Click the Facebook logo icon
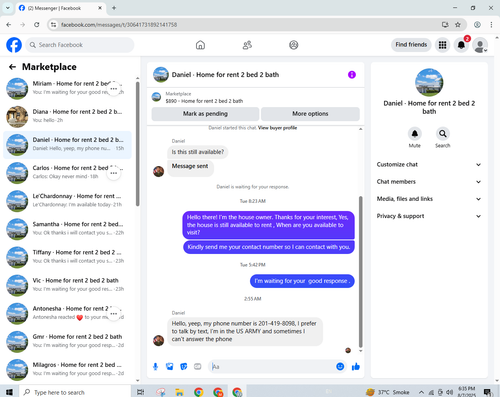 pos(14,45)
